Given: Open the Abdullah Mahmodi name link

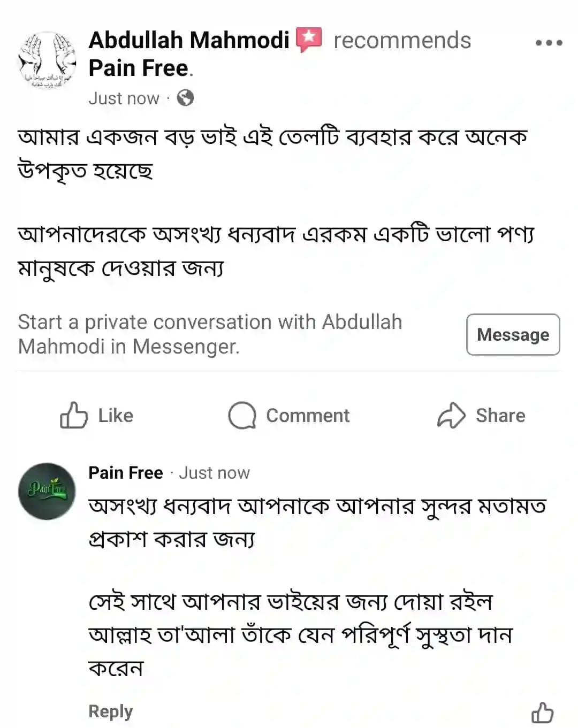Looking at the screenshot, I should click(188, 41).
